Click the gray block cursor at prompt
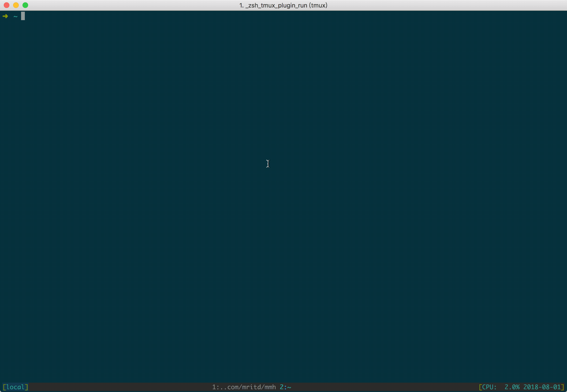 (23, 16)
